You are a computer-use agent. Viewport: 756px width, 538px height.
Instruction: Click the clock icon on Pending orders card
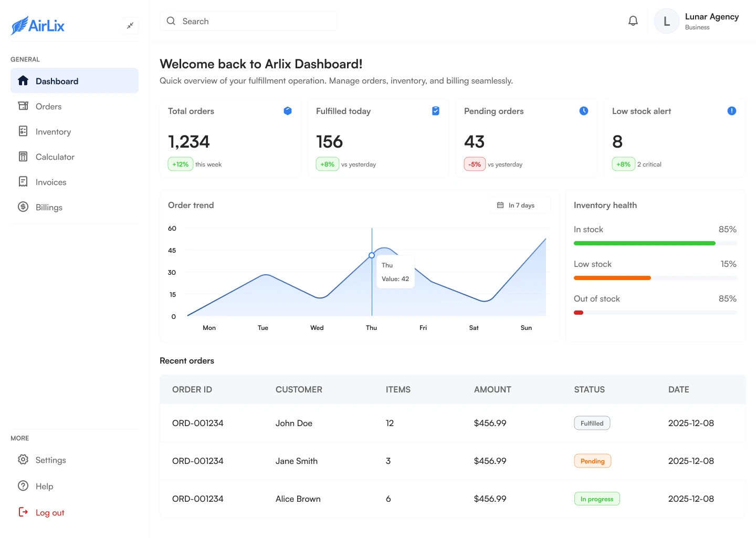point(583,111)
